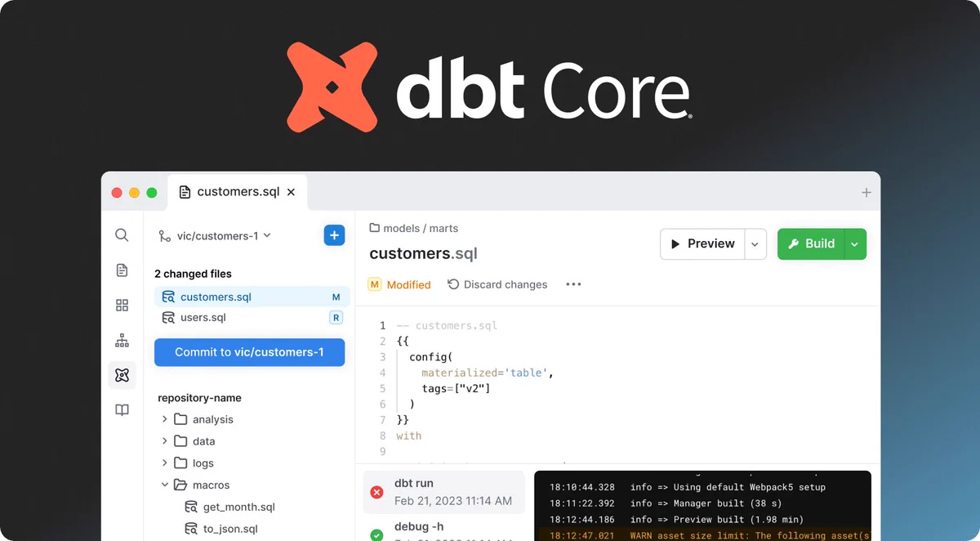Add a new tab with the plus icon
980x541 pixels.
(866, 193)
